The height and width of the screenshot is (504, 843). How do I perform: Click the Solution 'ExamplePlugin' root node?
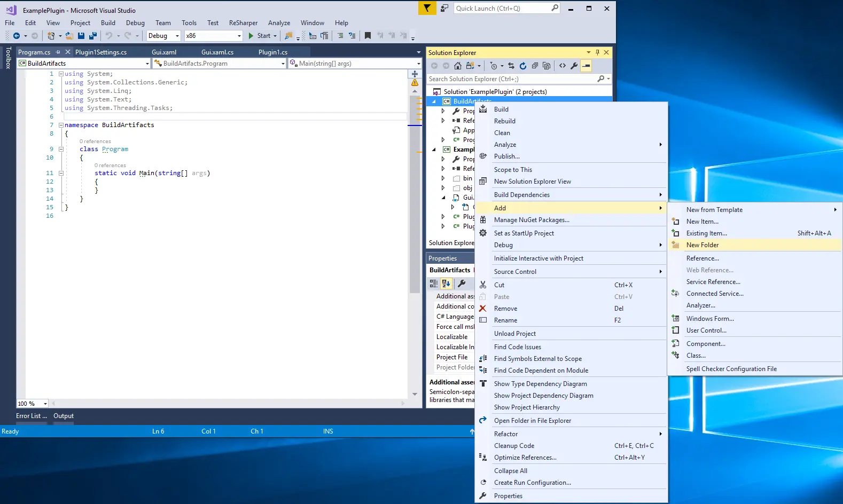495,92
